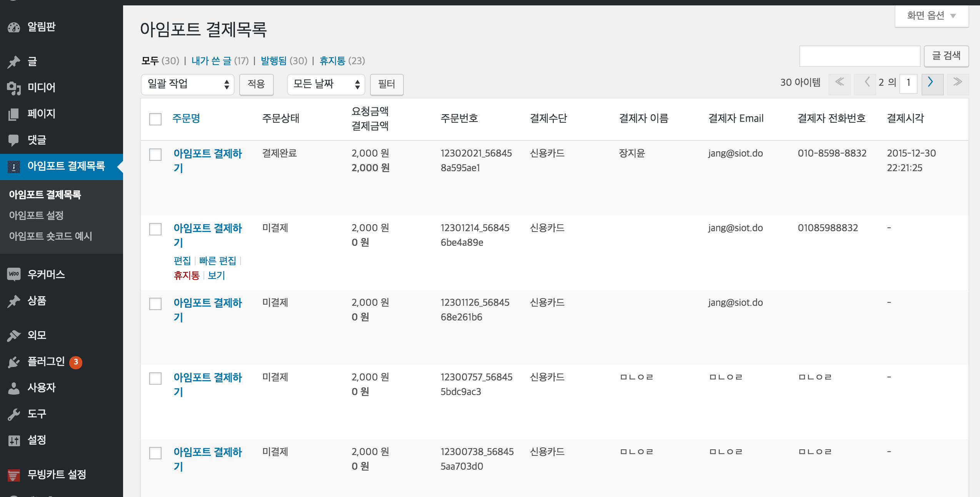The image size is (980, 497).
Task: Open the 미디어 menu item
Action: pos(42,88)
